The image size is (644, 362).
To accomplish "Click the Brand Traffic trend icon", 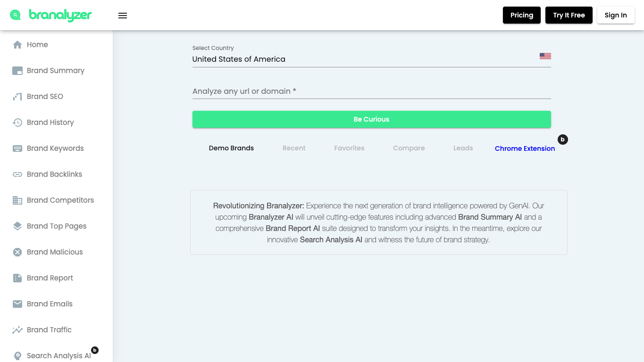I will point(17,330).
